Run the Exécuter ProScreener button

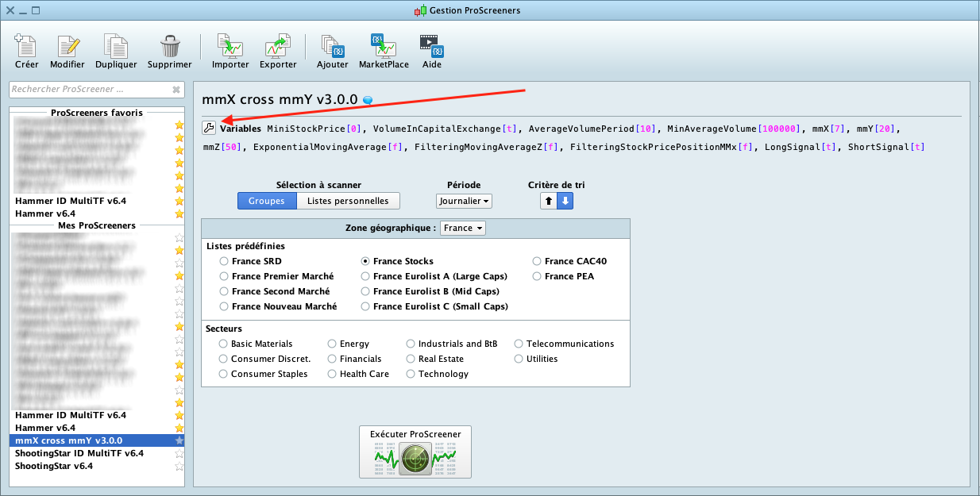(415, 452)
